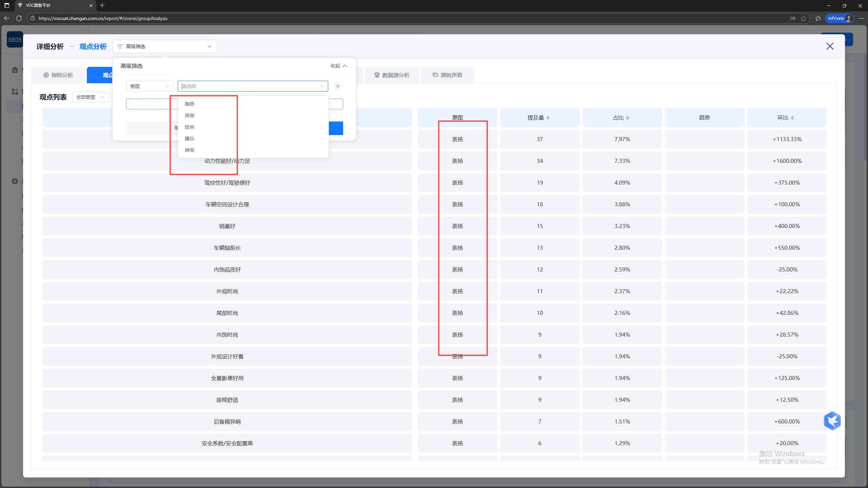Open the 高级筛选 dropdown box
This screenshot has width=868, height=488.
165,46
